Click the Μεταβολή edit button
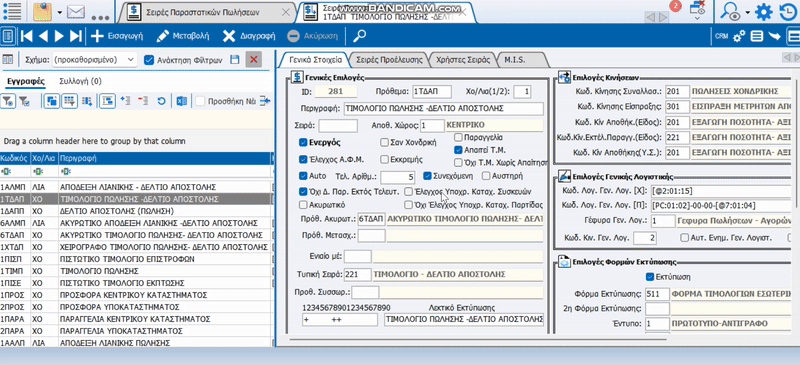The width and height of the screenshot is (800, 365). 183,36
